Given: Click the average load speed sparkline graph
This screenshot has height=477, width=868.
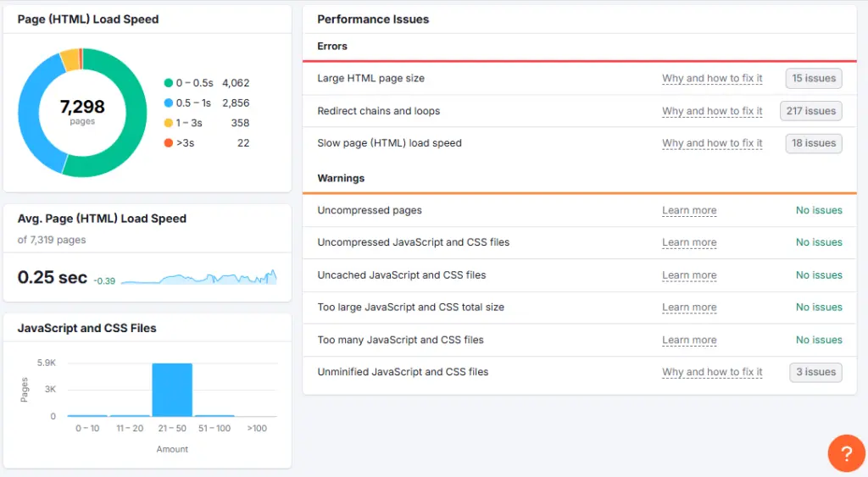Looking at the screenshot, I should tap(199, 278).
